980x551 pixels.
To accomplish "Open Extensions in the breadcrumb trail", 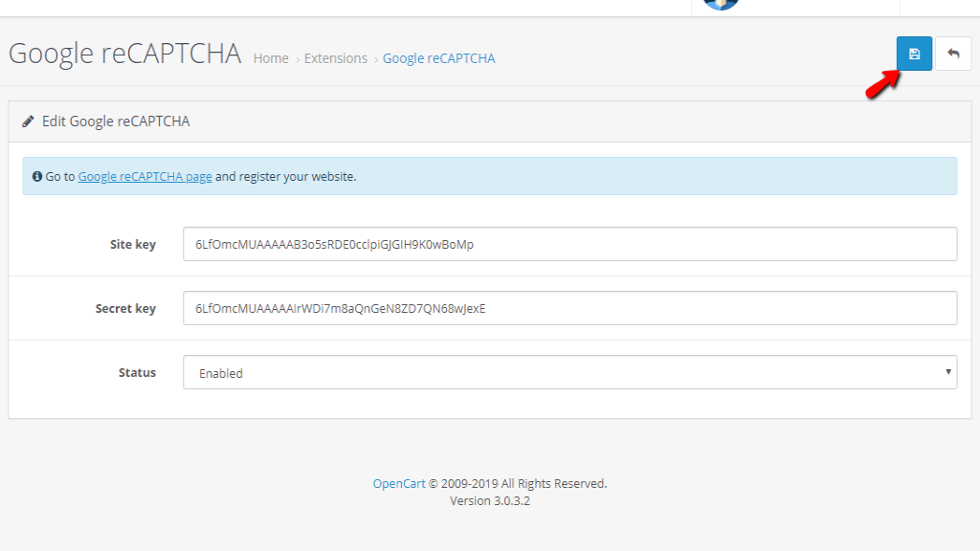I will tap(335, 58).
